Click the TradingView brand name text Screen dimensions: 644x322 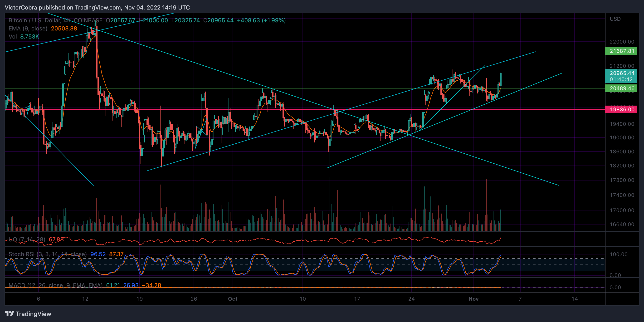pyautogui.click(x=34, y=314)
